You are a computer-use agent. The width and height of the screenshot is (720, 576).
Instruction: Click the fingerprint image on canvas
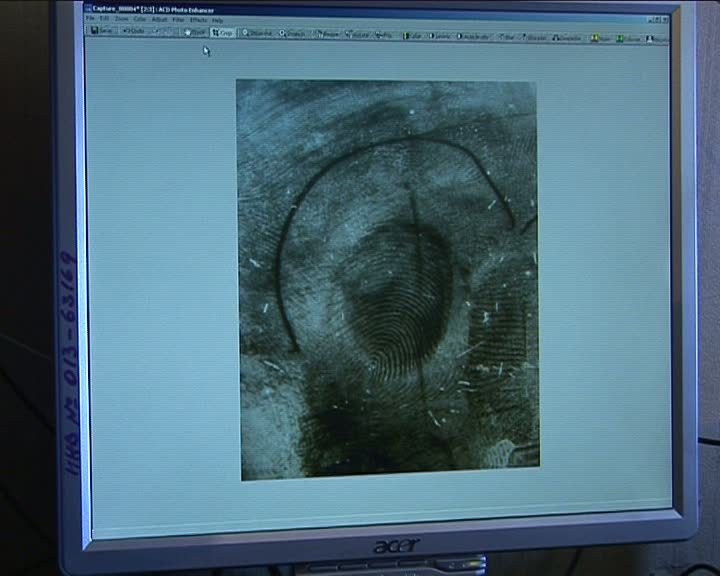pos(388,280)
